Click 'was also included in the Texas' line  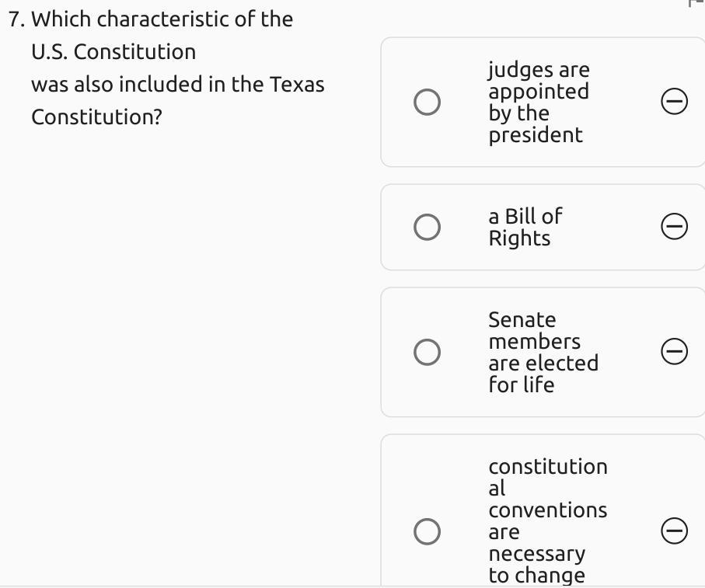[177, 85]
